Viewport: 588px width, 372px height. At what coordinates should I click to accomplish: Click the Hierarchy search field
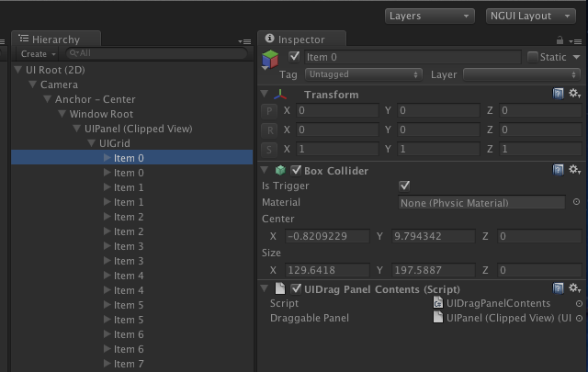click(157, 53)
